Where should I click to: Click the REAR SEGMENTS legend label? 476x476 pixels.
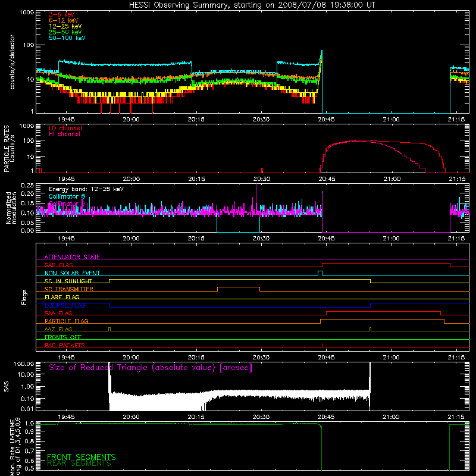(x=79, y=464)
